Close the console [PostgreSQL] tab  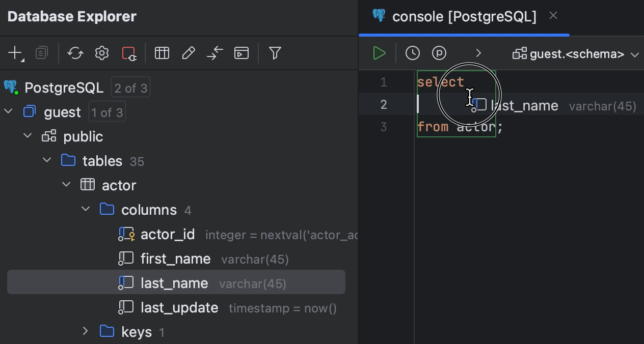click(553, 16)
